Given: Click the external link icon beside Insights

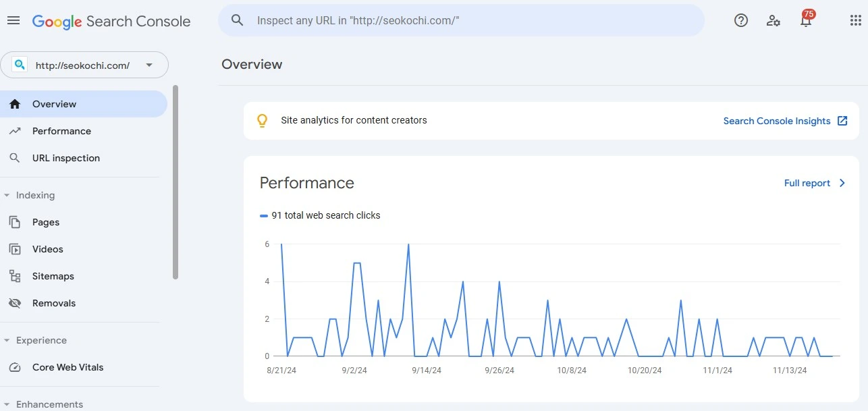Looking at the screenshot, I should 842,121.
